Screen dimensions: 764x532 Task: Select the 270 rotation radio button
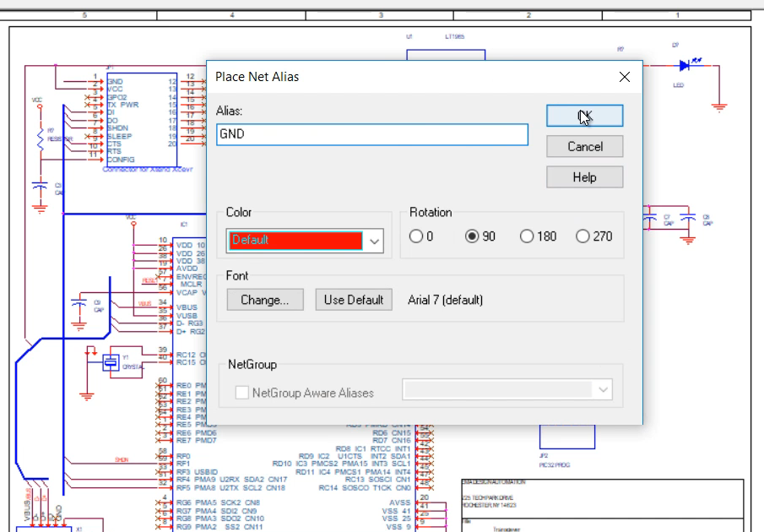pyautogui.click(x=582, y=236)
